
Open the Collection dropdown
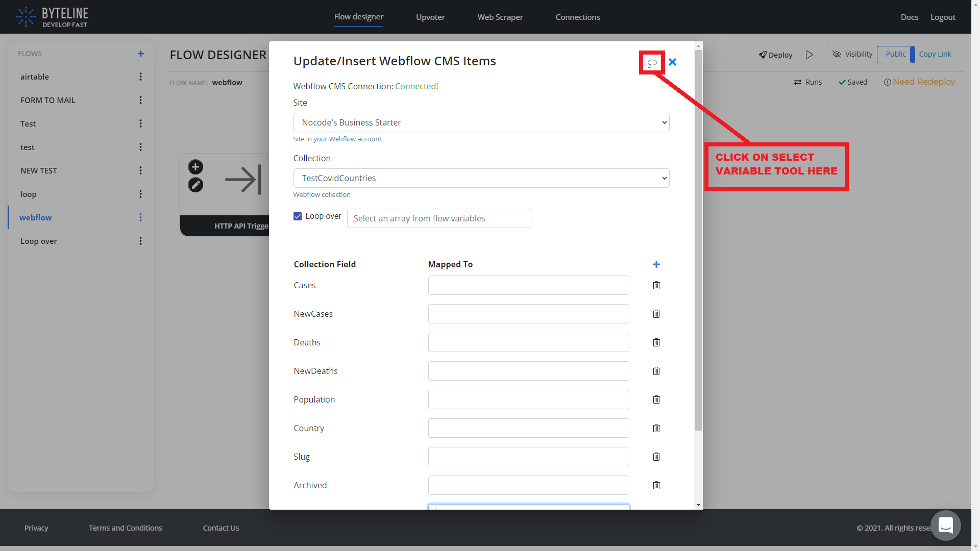point(481,178)
